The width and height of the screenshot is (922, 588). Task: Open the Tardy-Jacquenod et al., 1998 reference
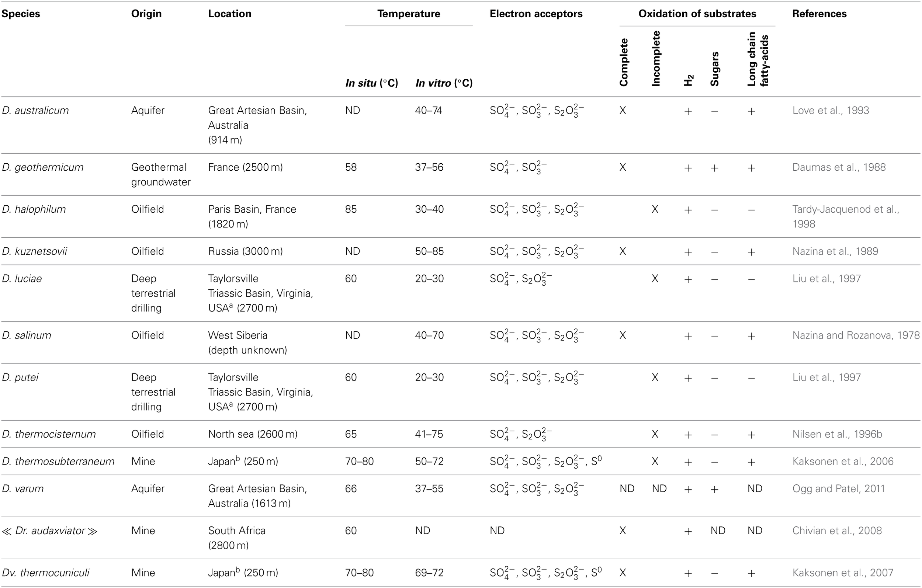(x=845, y=209)
